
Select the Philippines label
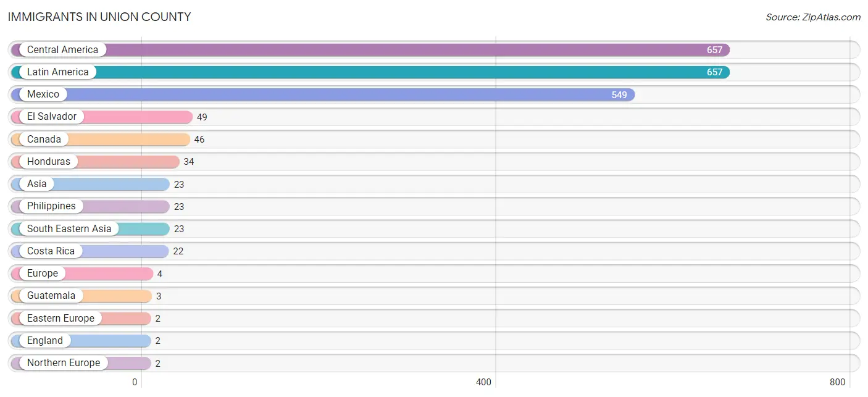(x=51, y=206)
